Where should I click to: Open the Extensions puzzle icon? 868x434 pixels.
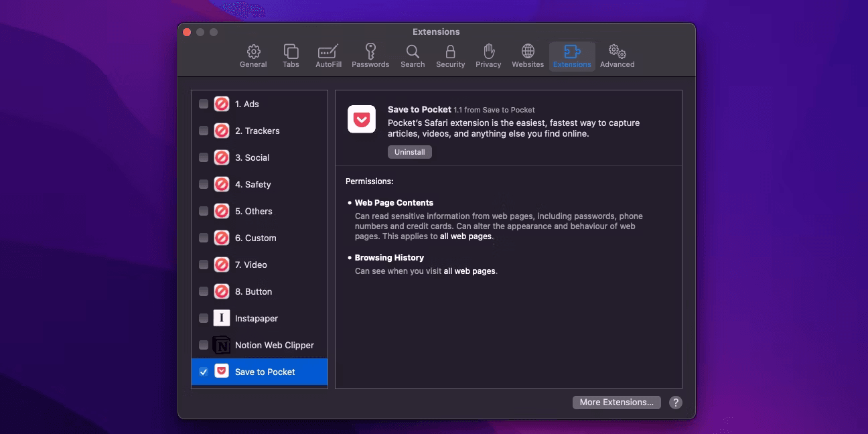(x=572, y=52)
